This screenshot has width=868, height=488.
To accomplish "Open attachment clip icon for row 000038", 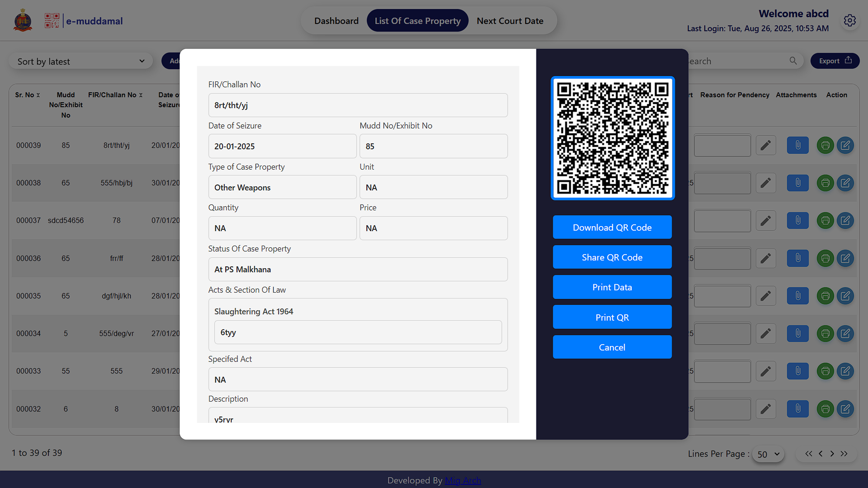I will (797, 183).
